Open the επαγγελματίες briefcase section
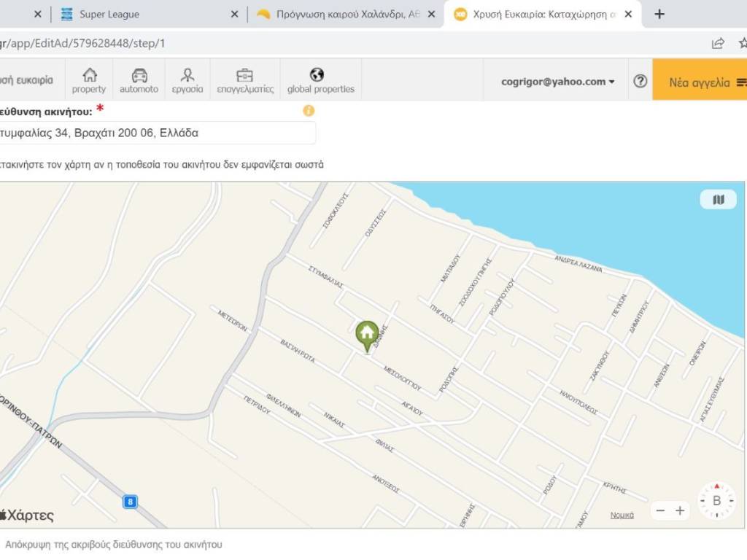This screenshot has height=560, width=747. pyautogui.click(x=245, y=80)
